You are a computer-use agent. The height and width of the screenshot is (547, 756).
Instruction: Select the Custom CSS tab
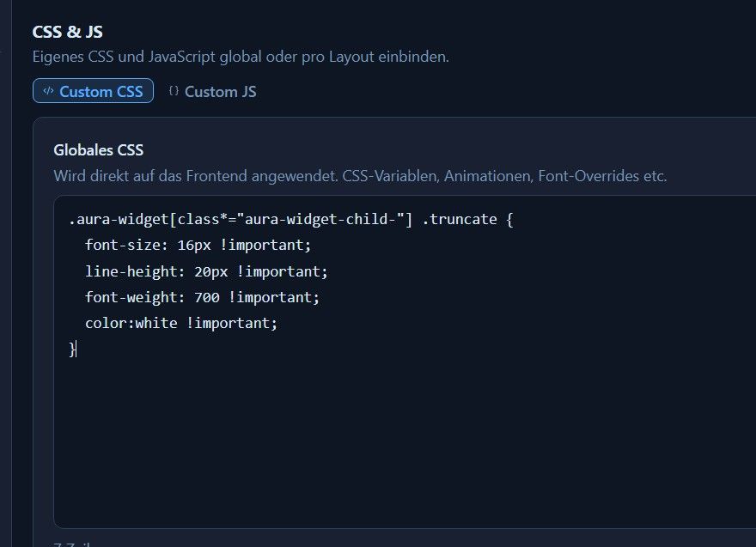(93, 91)
